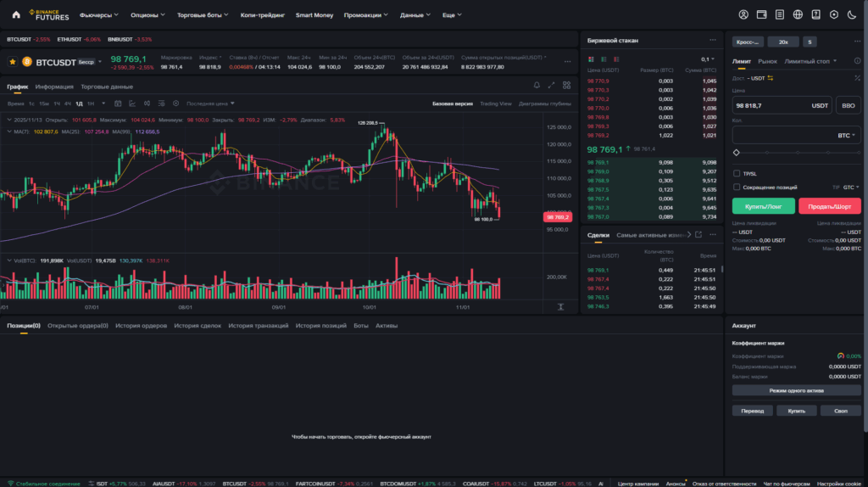Open order type info icon

tap(858, 61)
